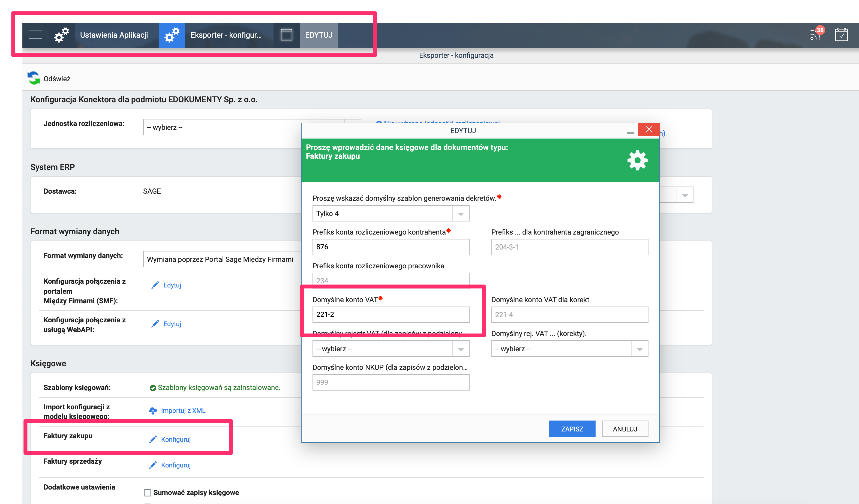
Task: Click pencil icon next to SMF portal Edytuj
Action: (x=155, y=285)
